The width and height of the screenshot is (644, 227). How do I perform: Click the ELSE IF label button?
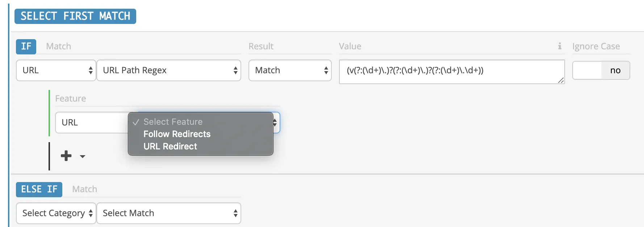(x=39, y=189)
